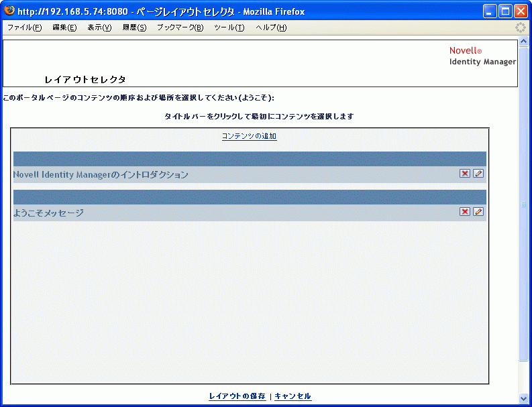The width and height of the screenshot is (532, 407).
Task: Open the ヘルプ menu
Action: pyautogui.click(x=271, y=27)
